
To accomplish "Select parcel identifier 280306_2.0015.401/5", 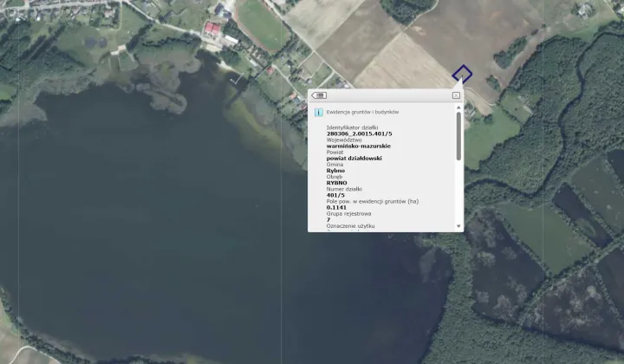I will (360, 134).
